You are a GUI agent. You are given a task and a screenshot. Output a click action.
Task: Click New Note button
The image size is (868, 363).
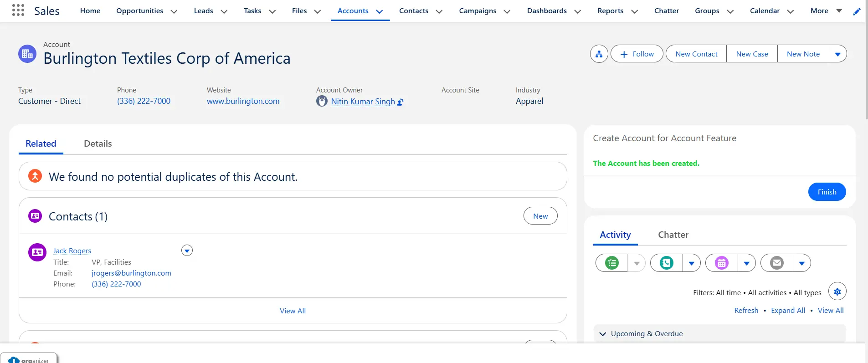click(803, 54)
